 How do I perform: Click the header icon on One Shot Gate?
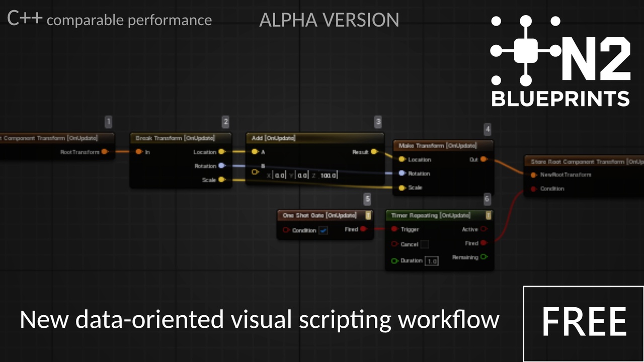pyautogui.click(x=368, y=215)
